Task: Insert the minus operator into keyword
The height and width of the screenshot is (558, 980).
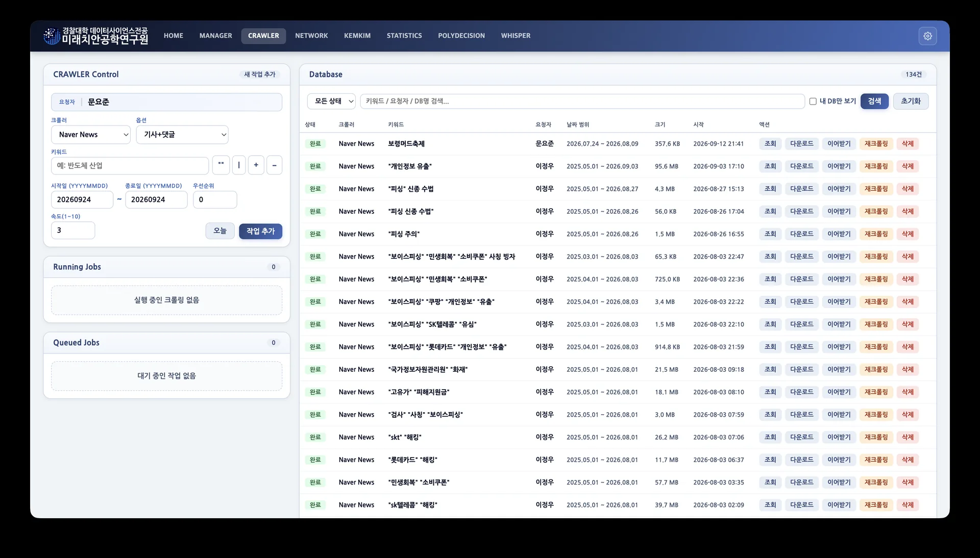Action: [274, 165]
